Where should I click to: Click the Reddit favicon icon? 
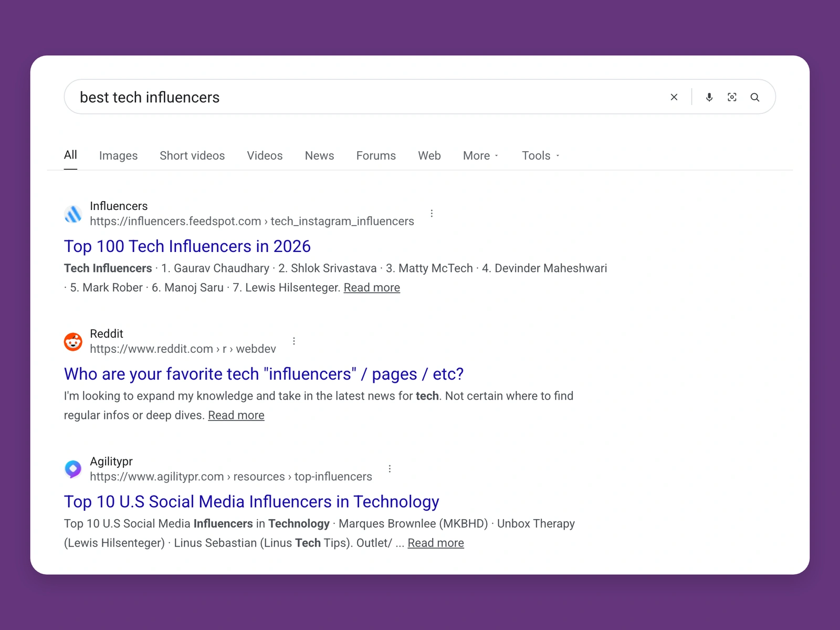click(73, 341)
